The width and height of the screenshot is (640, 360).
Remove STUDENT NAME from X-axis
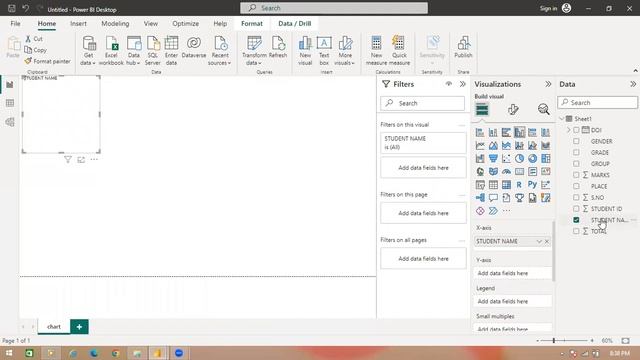547,242
